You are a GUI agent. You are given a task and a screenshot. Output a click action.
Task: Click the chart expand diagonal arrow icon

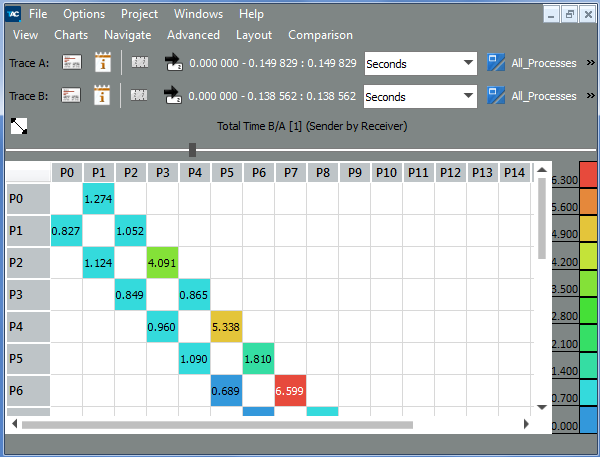[x=19, y=126]
